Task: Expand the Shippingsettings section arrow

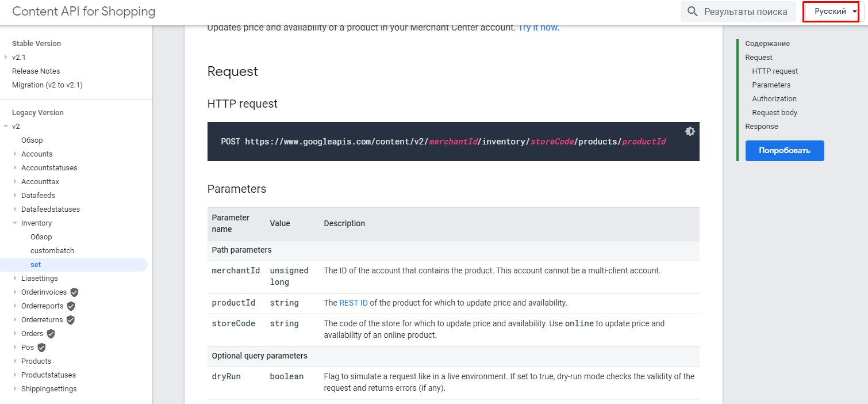Action: (x=15, y=389)
